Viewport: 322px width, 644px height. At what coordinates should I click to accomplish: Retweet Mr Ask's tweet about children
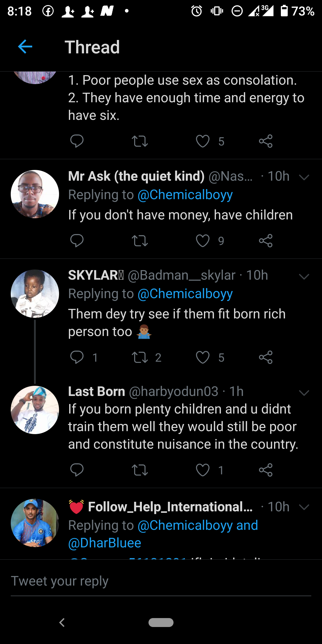140,241
